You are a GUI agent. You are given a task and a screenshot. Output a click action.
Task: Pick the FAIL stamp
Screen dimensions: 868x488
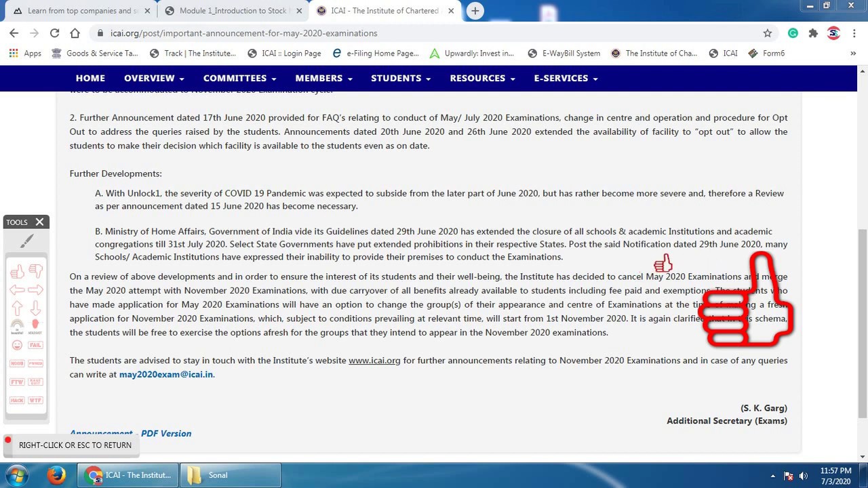click(x=36, y=345)
